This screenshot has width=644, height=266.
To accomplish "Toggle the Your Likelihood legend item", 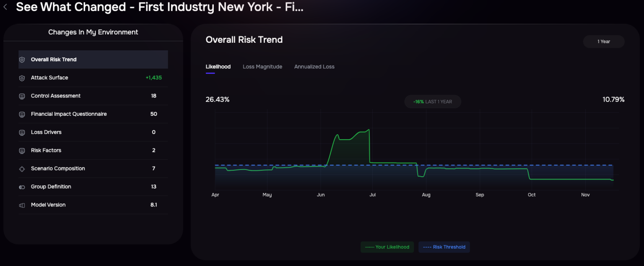I will [387, 247].
